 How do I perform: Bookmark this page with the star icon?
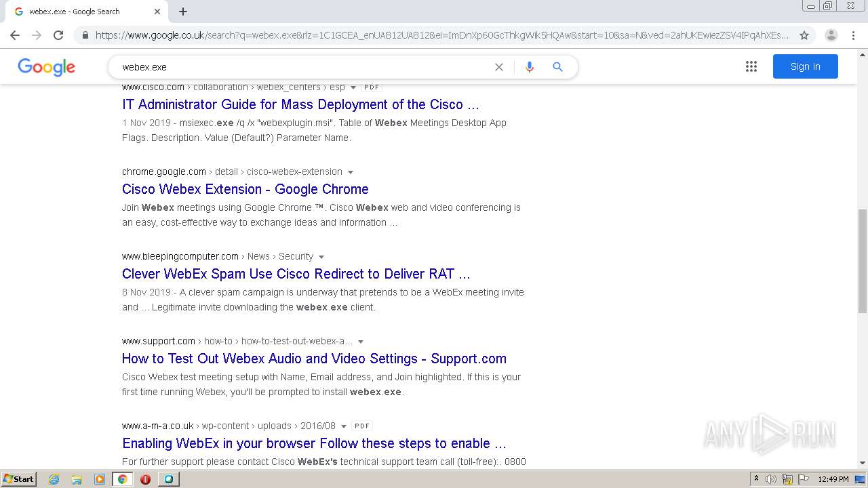click(804, 35)
